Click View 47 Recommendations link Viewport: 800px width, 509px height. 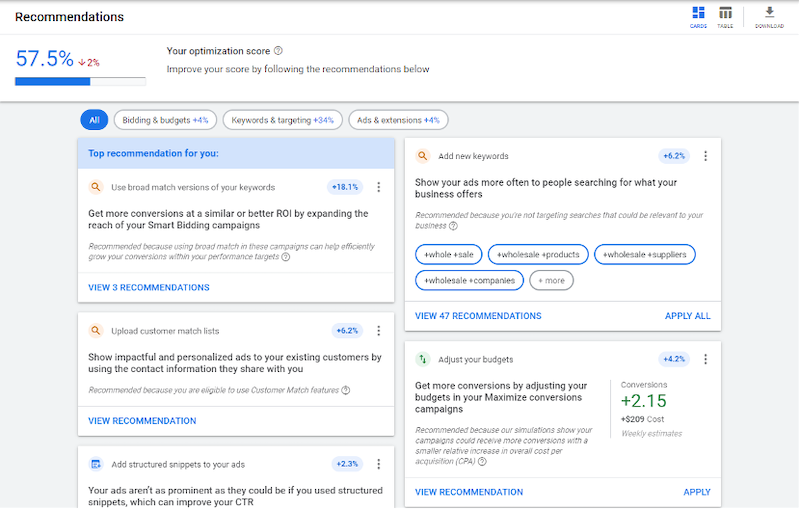tap(478, 316)
